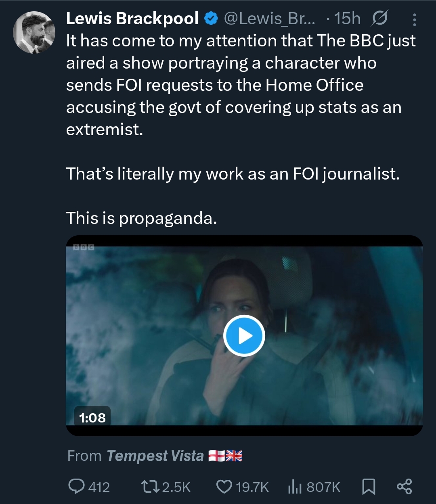Play the embedded BBC video
Viewport: 436px width, 504px height.
click(x=244, y=336)
